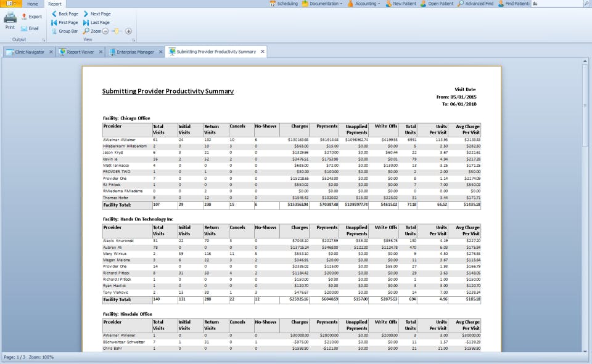Viewport: 592px width, 364px height.
Task: Click the Print icon
Action: [x=10, y=18]
